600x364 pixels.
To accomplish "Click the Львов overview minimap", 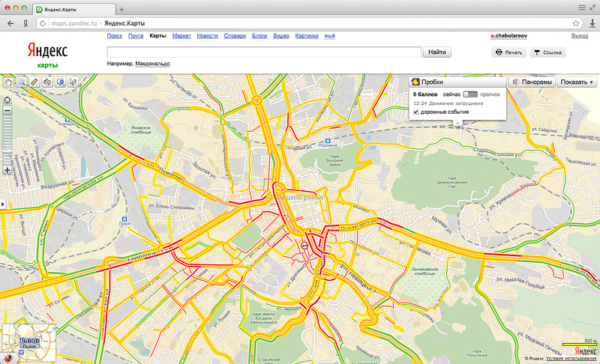I will point(28,343).
